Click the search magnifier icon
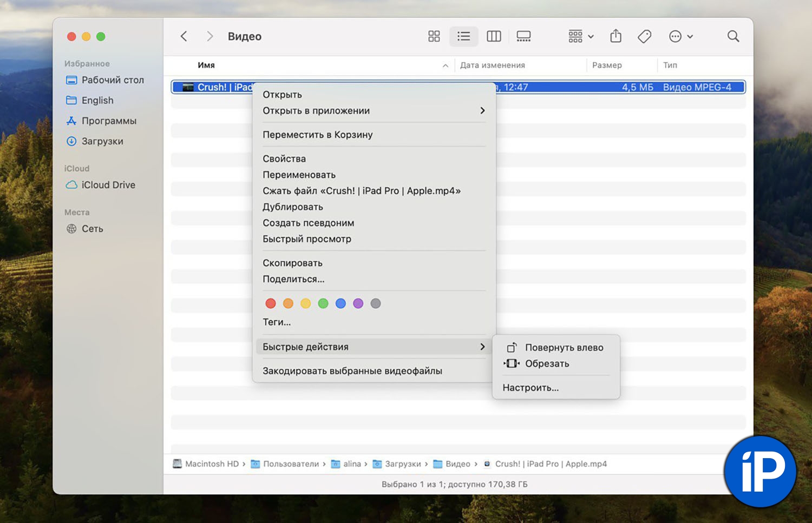The image size is (812, 523). (733, 36)
